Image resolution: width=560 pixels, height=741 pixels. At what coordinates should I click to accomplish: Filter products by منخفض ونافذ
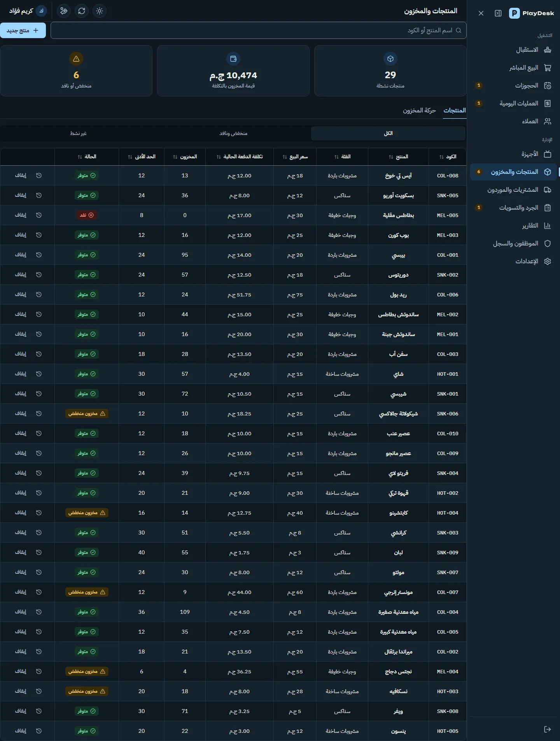(x=233, y=133)
